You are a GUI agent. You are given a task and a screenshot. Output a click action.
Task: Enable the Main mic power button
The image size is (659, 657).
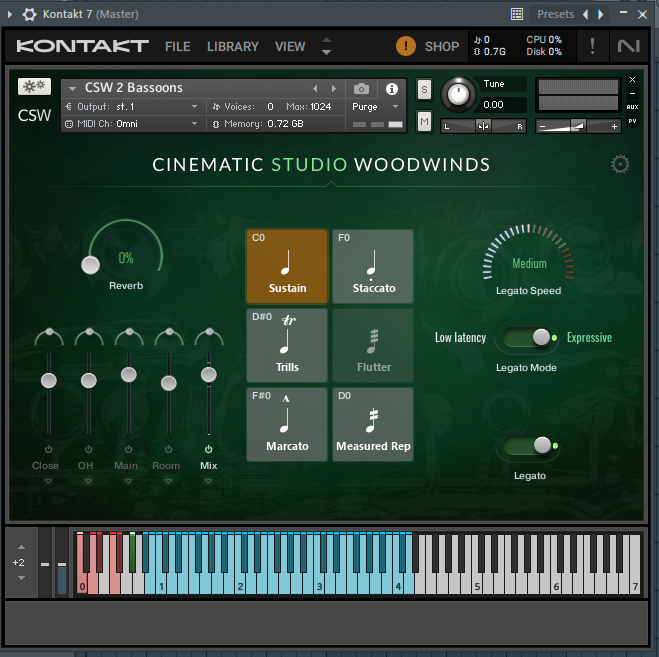pyautogui.click(x=128, y=449)
